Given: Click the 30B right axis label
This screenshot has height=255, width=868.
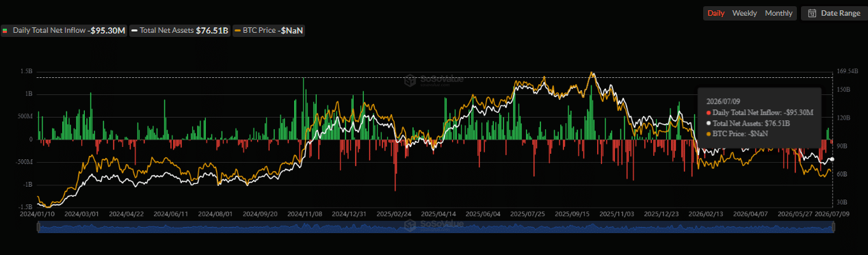Looking at the screenshot, I should coord(842,202).
